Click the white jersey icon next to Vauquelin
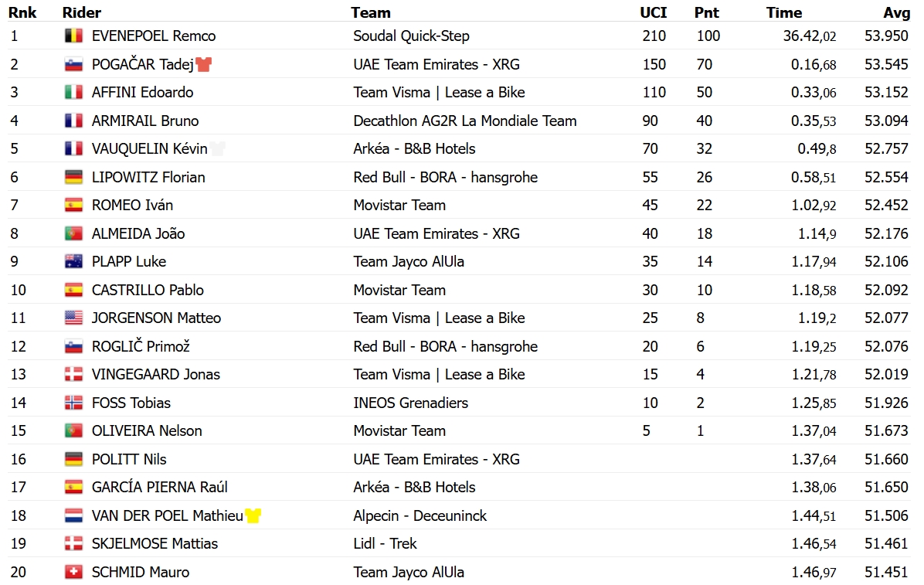 click(217, 148)
